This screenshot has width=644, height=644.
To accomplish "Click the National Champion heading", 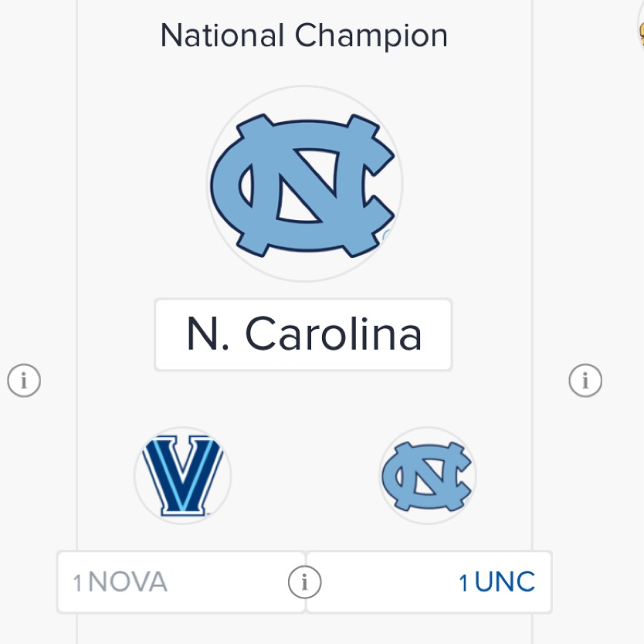I will click(304, 36).
